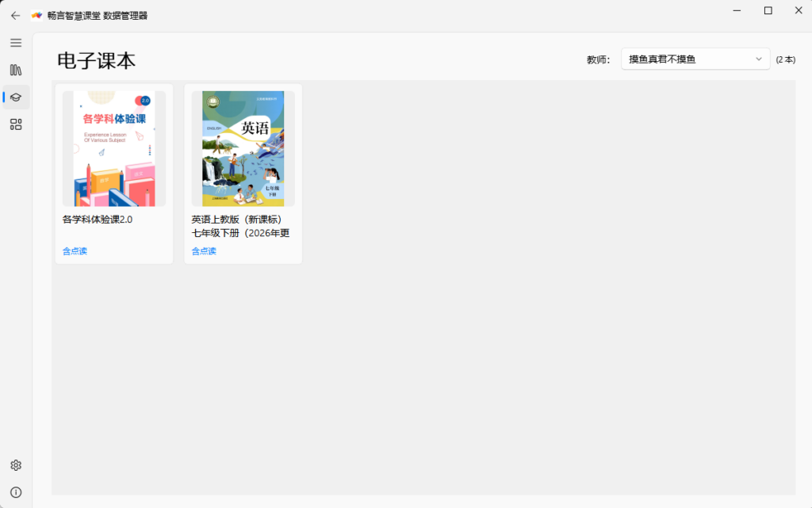Click the back arrow in title bar
This screenshot has width=812, height=508.
click(x=16, y=16)
